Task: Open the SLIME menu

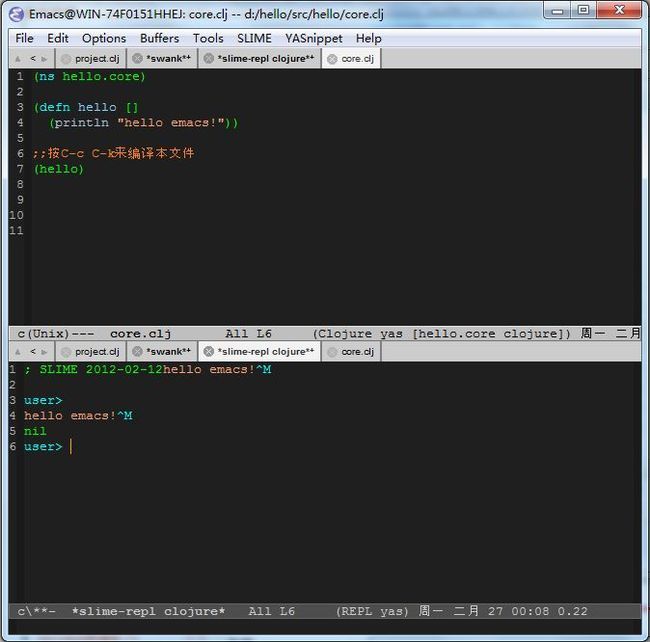Action: (x=254, y=38)
